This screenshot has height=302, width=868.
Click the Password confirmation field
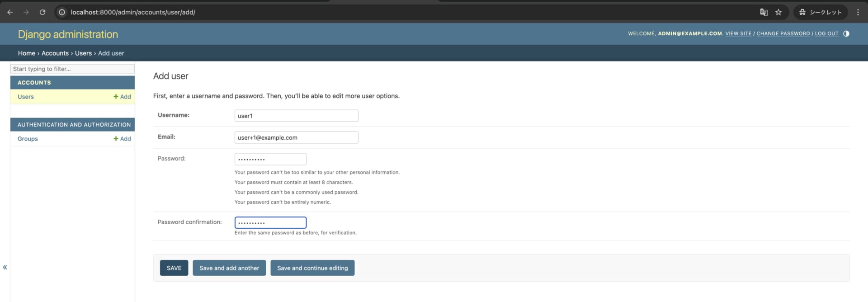pyautogui.click(x=270, y=222)
